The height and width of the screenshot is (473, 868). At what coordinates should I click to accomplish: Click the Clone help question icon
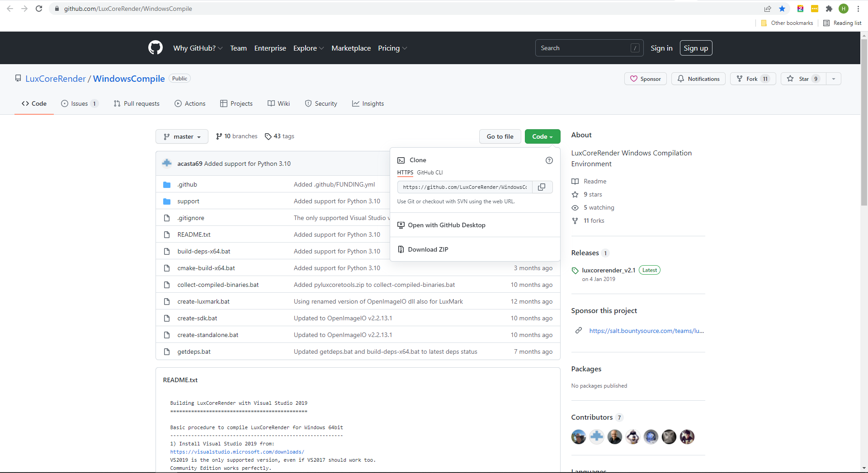[549, 160]
